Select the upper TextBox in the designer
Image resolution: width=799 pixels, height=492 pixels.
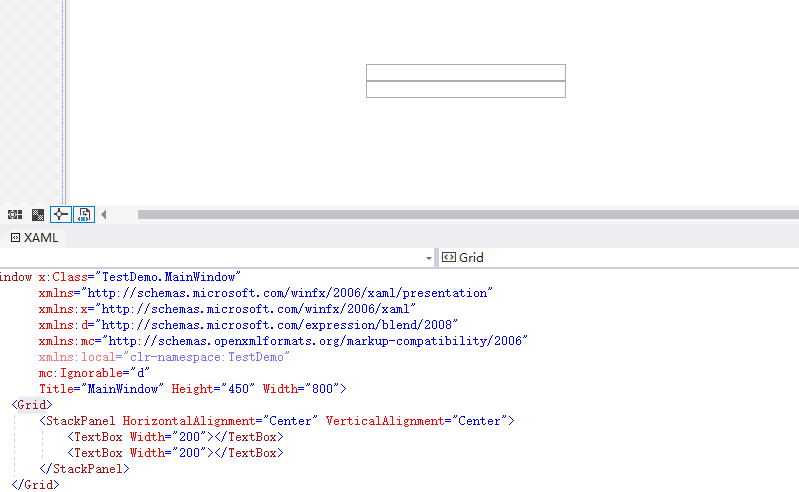coord(466,72)
